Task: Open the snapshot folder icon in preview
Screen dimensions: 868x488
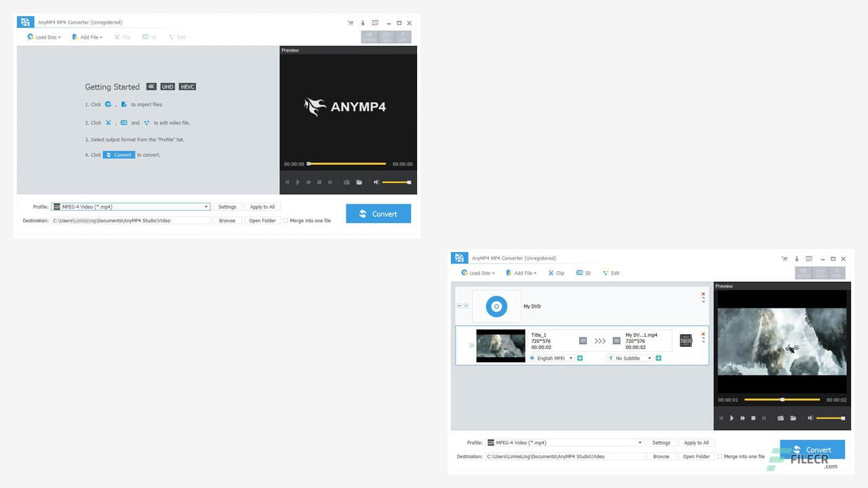Action: point(793,418)
